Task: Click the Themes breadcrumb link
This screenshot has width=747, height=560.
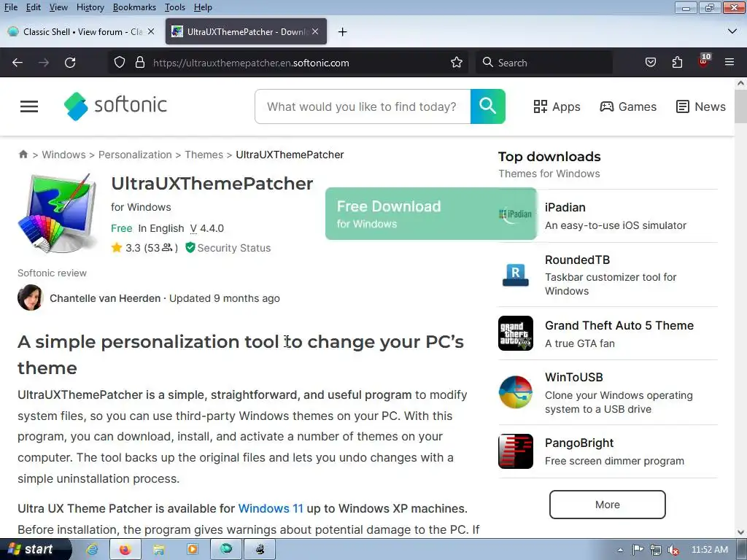Action: coord(204,155)
